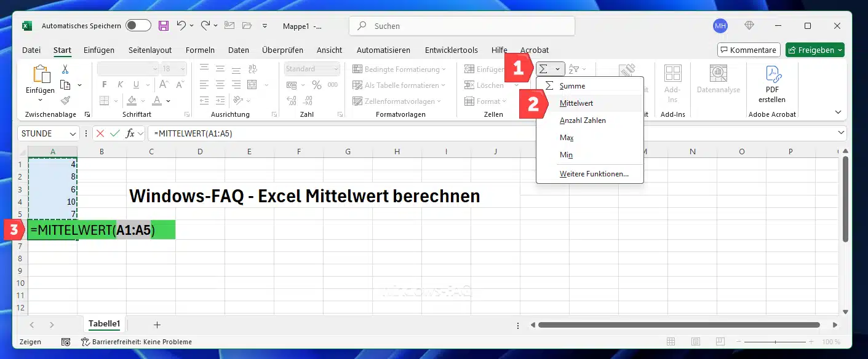Switch to the Formeln ribbon tab
868x359 pixels.
(200, 50)
